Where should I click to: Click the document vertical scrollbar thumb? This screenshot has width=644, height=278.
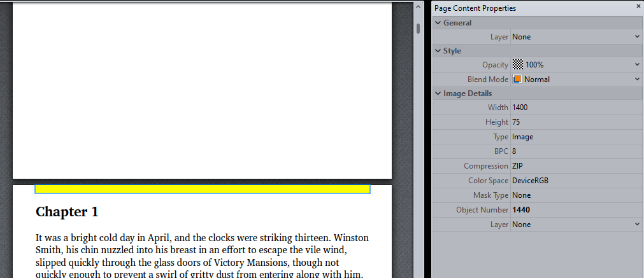(x=419, y=29)
